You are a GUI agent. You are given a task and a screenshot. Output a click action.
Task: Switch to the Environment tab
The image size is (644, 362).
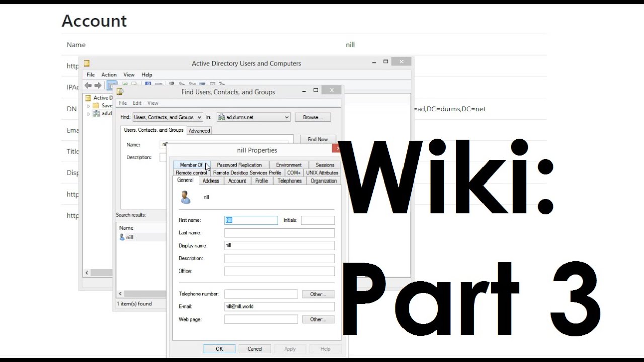tap(289, 165)
